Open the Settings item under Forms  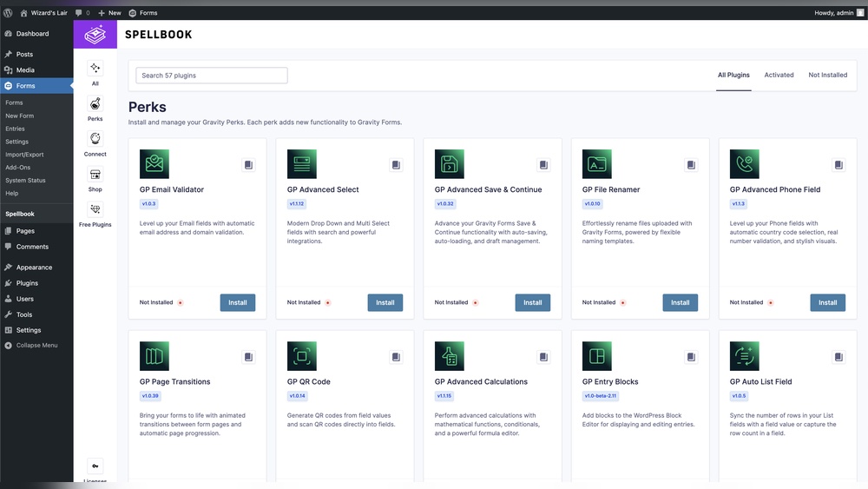pyautogui.click(x=16, y=142)
